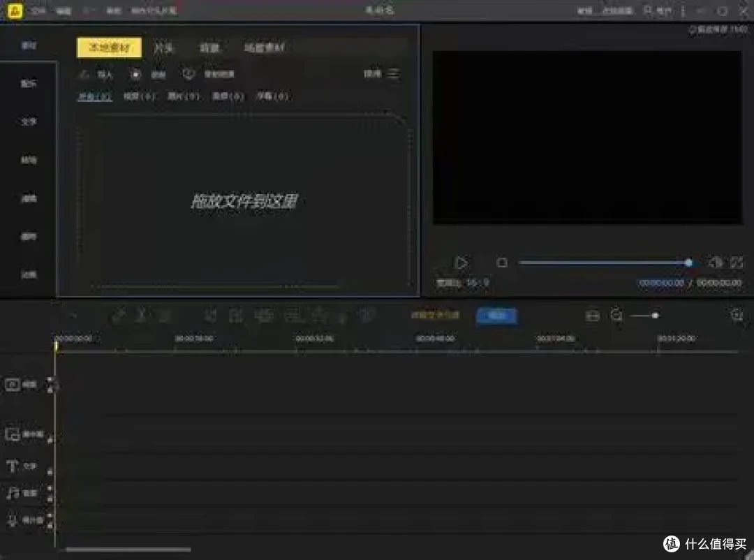The image size is (754, 560).
Task: Filter media by 音频 (0)
Action: click(228, 96)
